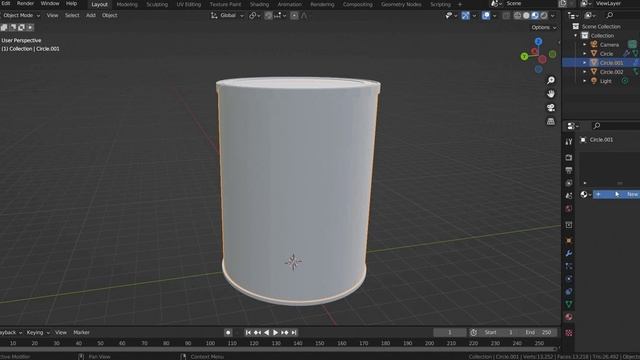Expand the Camera item in outliner

click(584, 44)
